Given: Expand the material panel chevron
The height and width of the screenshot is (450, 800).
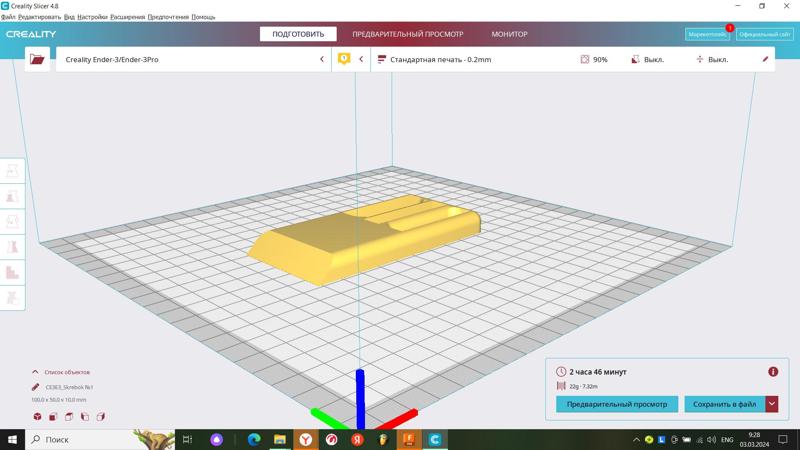Looking at the screenshot, I should [361, 59].
